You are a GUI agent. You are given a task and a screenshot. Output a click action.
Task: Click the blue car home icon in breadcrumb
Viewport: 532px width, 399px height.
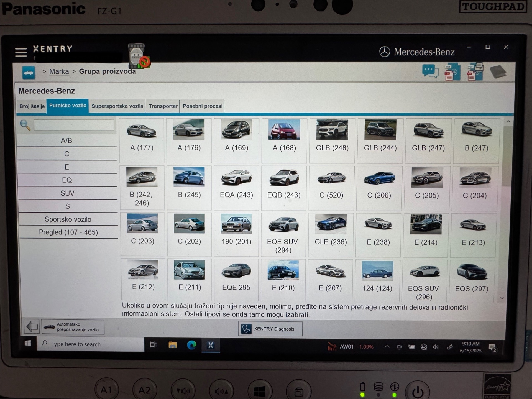tap(29, 73)
